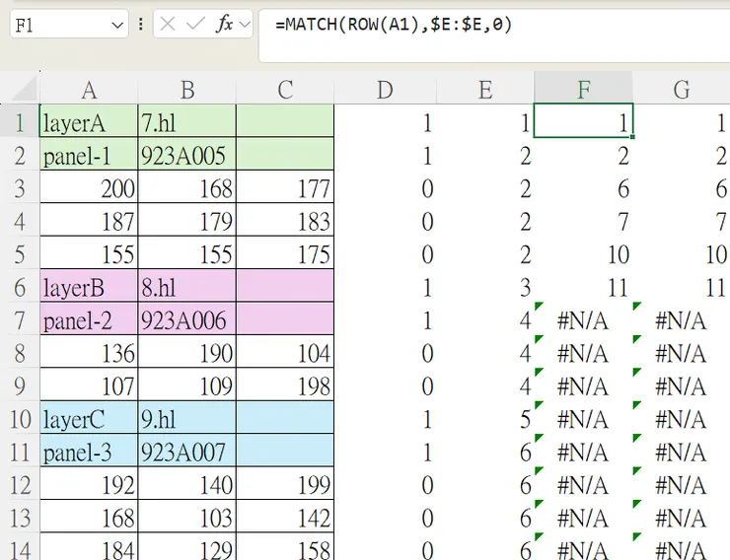Click the Cancel (X) icon in formula bar
This screenshot has width=730, height=560.
pyautogui.click(x=168, y=25)
